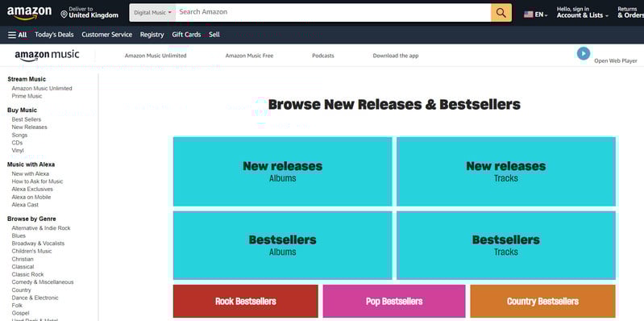
Task: Expand the EN language dropdown
Action: pos(542,15)
